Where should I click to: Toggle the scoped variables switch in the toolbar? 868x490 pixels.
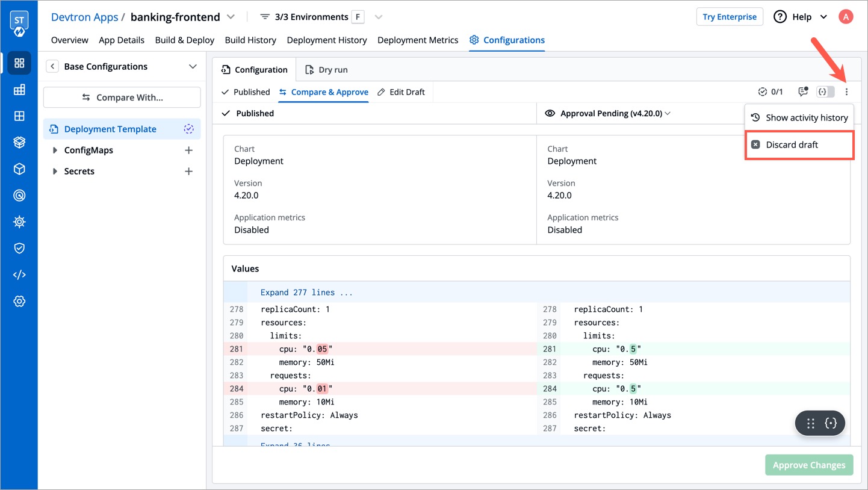click(825, 92)
